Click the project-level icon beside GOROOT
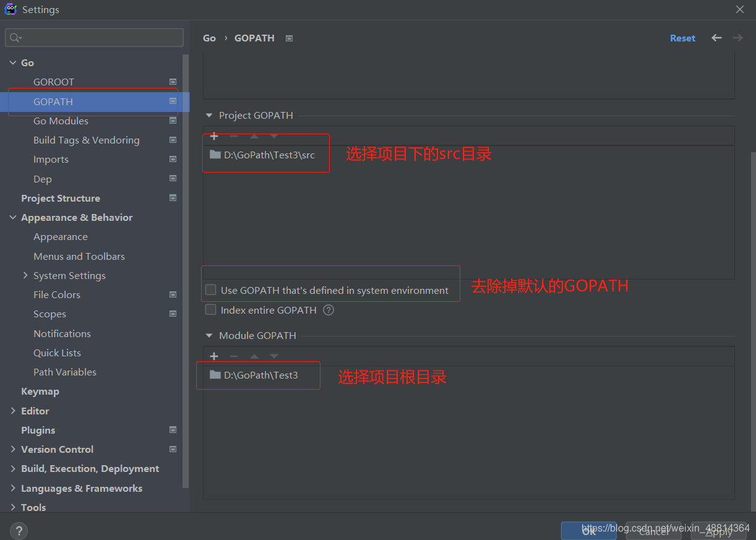The height and width of the screenshot is (540, 756). point(173,82)
